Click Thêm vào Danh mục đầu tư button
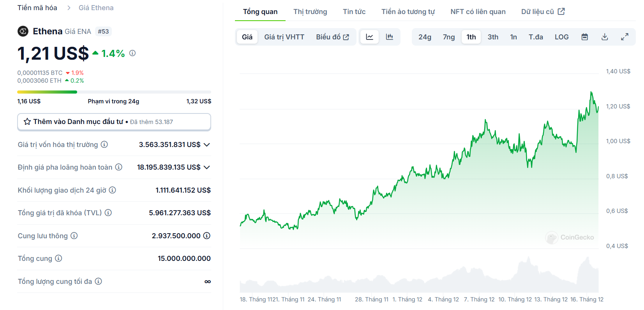Screen dimensions: 644x310 click(x=114, y=122)
